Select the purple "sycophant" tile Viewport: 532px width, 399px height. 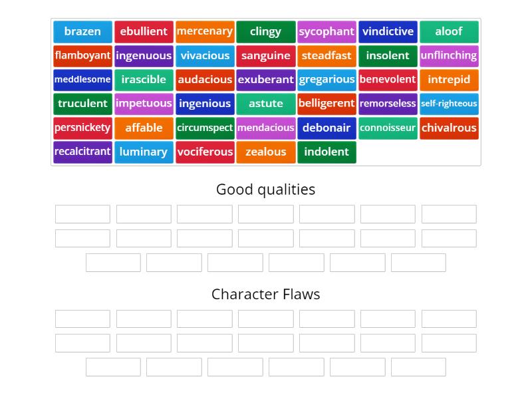pos(327,31)
